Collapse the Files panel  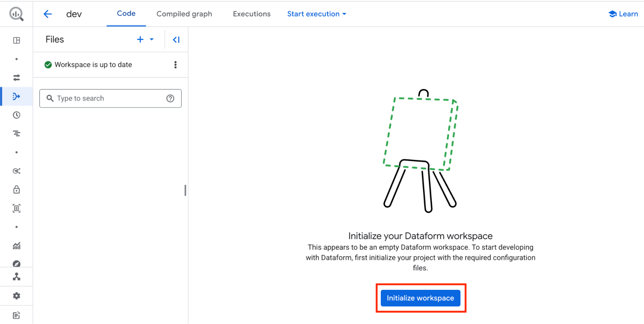[x=176, y=40]
